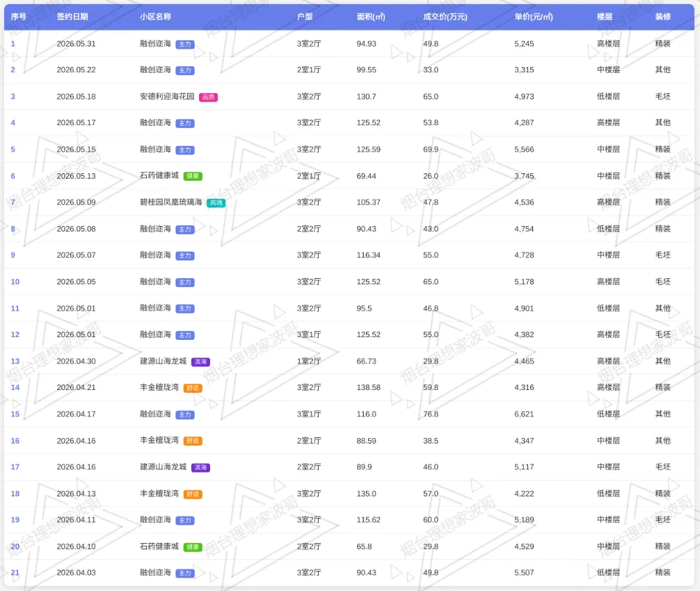Click the date 2026.05.22
The height and width of the screenshot is (591, 700).
click(77, 70)
